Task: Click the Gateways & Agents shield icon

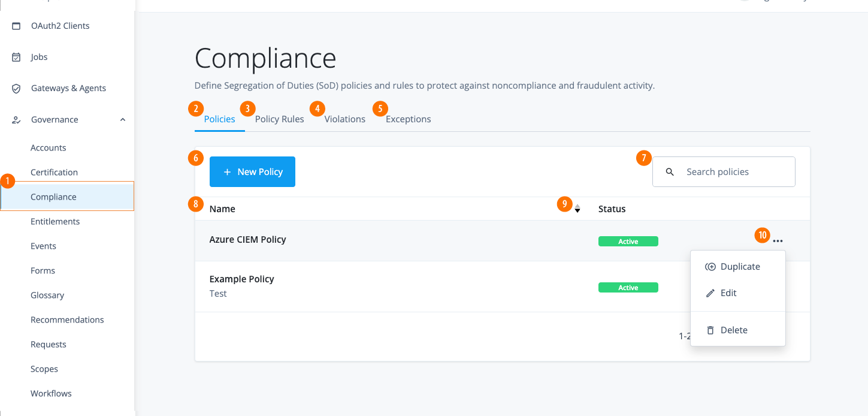Action: pyautogui.click(x=16, y=88)
